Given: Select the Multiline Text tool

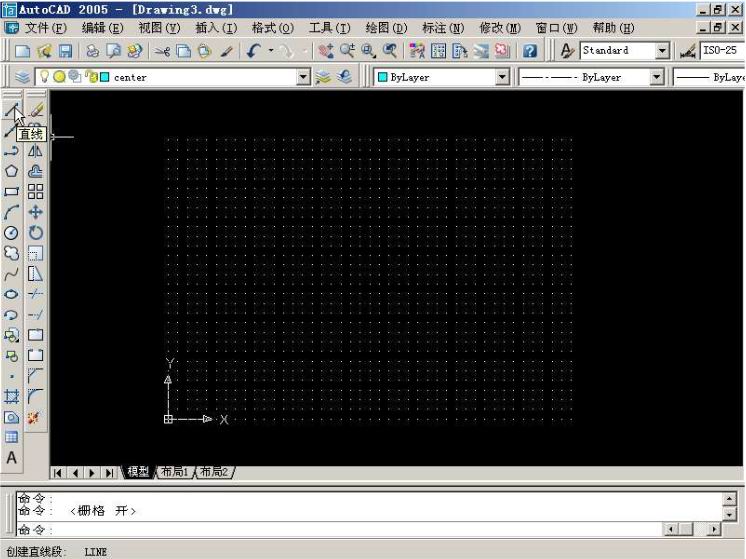Looking at the screenshot, I should [x=11, y=458].
